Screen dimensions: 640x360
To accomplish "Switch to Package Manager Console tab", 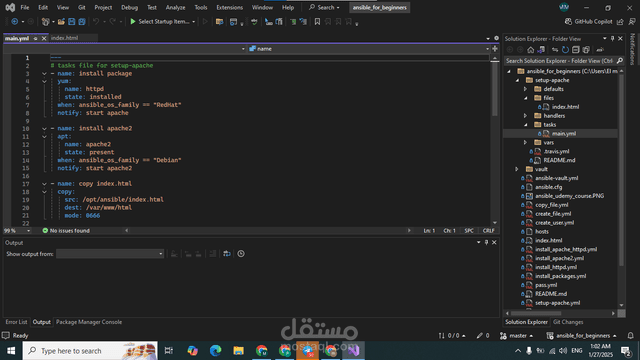I will 89,322.
